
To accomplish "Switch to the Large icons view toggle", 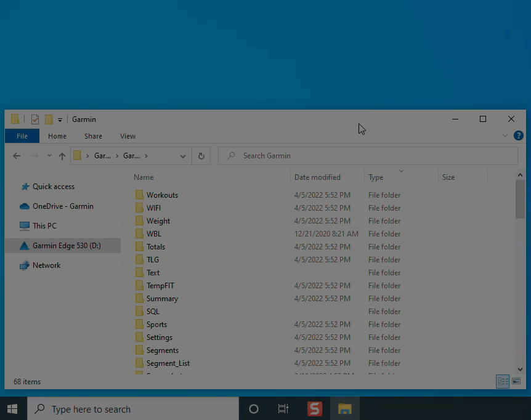I will click(x=516, y=382).
